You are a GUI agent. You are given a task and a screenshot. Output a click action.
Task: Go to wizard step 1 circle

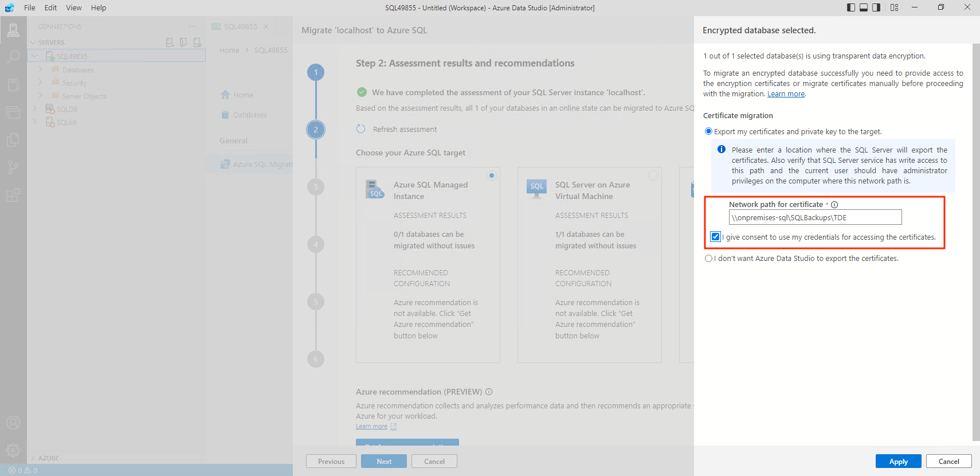point(316,72)
